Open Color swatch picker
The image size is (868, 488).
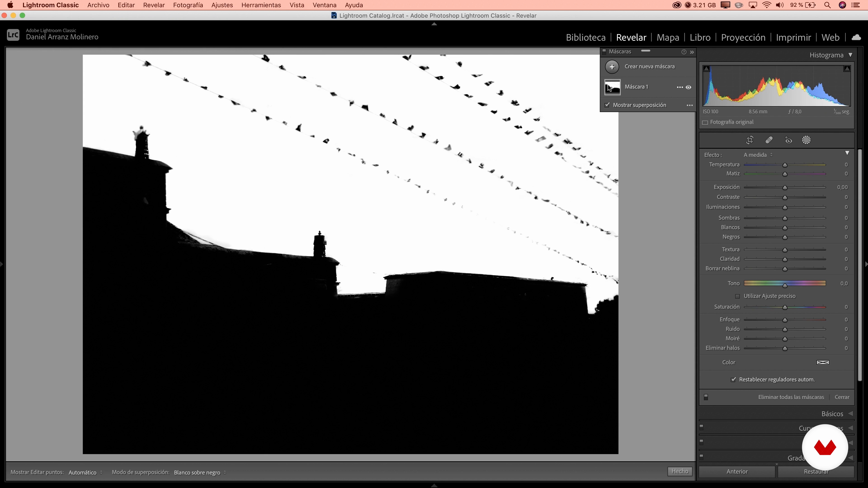pos(823,363)
